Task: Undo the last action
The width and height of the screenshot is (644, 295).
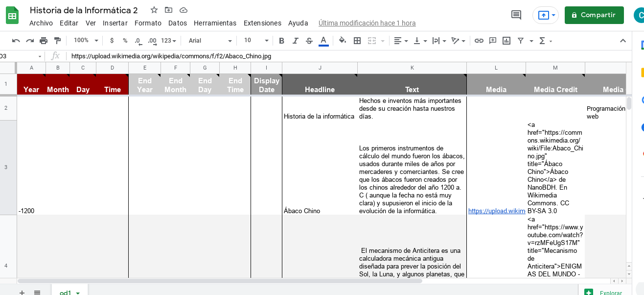Action: click(x=16, y=41)
